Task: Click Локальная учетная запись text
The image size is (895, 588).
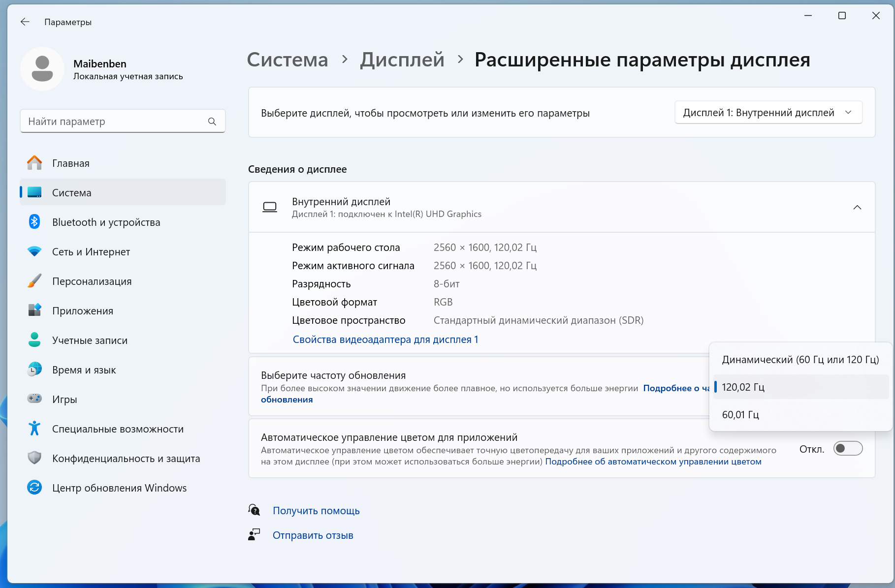Action: pos(128,76)
